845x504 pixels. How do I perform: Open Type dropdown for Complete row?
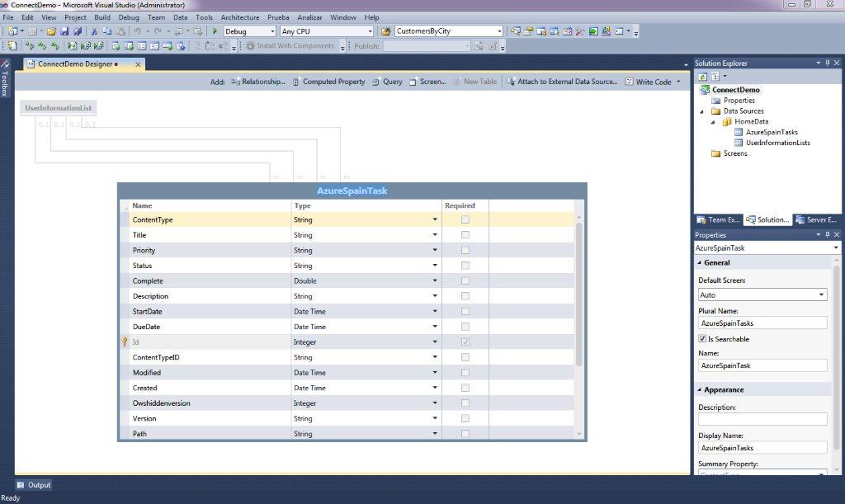(x=435, y=281)
